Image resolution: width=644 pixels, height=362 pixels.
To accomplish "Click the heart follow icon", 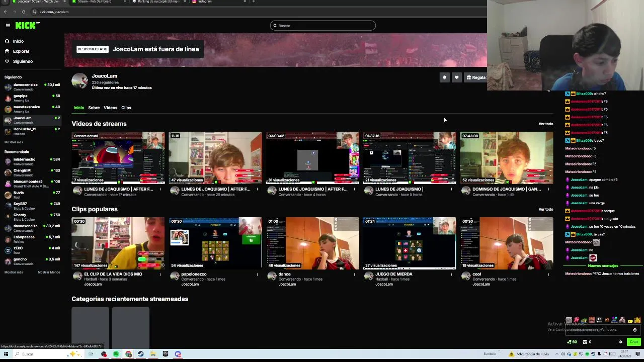I will point(456,77).
